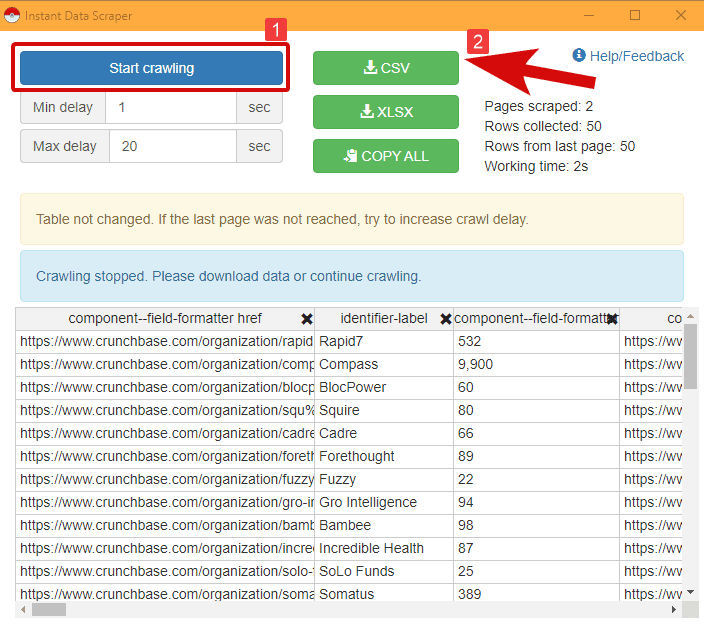The image size is (704, 642).
Task: Minimize the Instant Data Scraper window
Action: click(x=589, y=15)
